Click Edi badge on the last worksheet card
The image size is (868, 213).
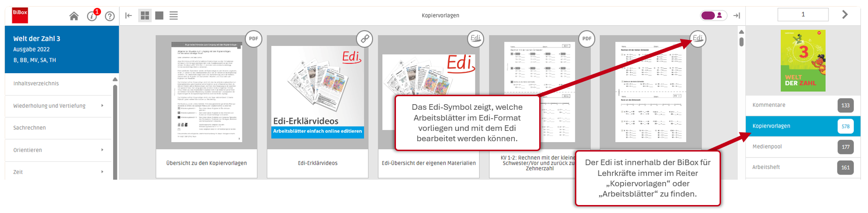698,39
